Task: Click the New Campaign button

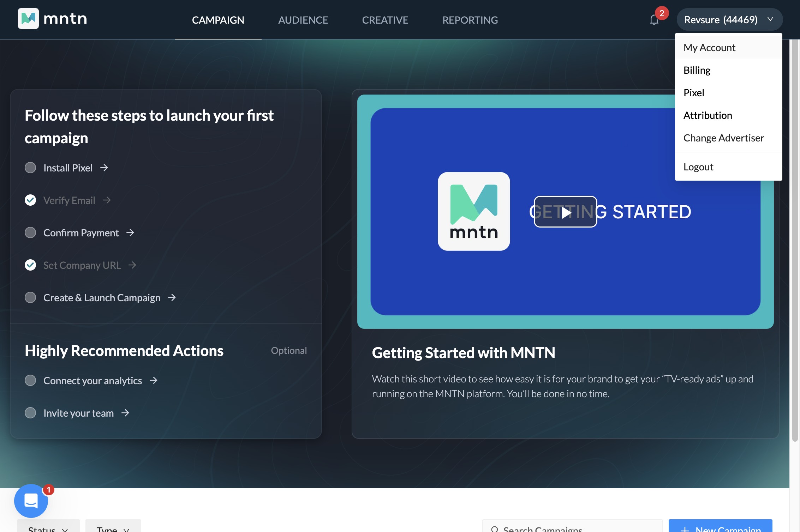Action: (x=720, y=527)
